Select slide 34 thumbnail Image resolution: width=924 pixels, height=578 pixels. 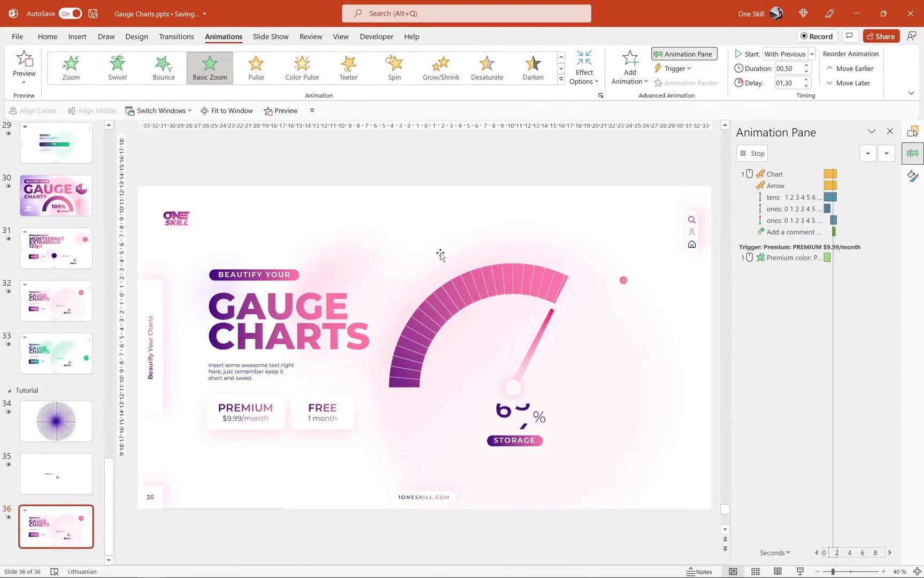(56, 421)
